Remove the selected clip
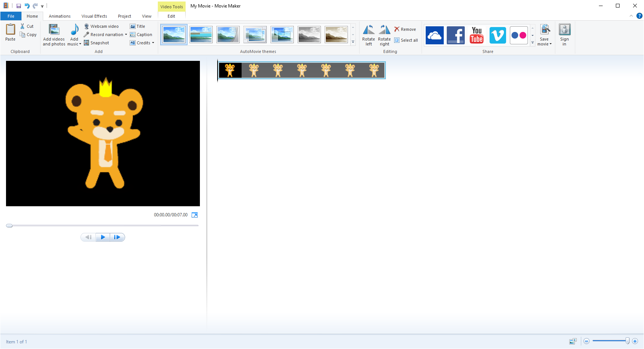This screenshot has height=349, width=644. pos(405,29)
